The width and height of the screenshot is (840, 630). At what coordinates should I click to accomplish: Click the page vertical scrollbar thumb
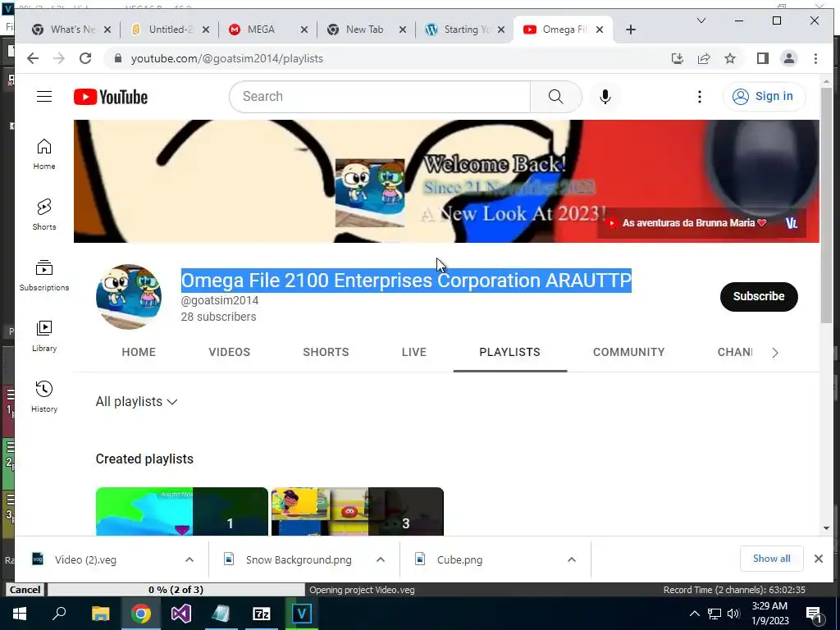pos(826,204)
